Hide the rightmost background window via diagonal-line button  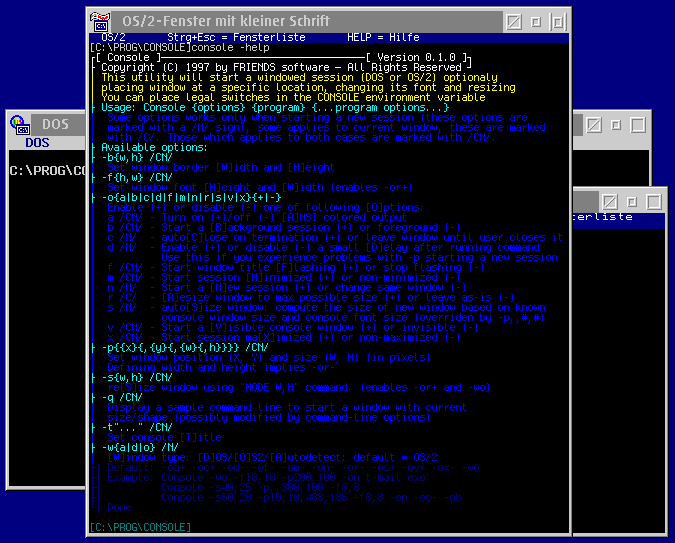(610, 202)
